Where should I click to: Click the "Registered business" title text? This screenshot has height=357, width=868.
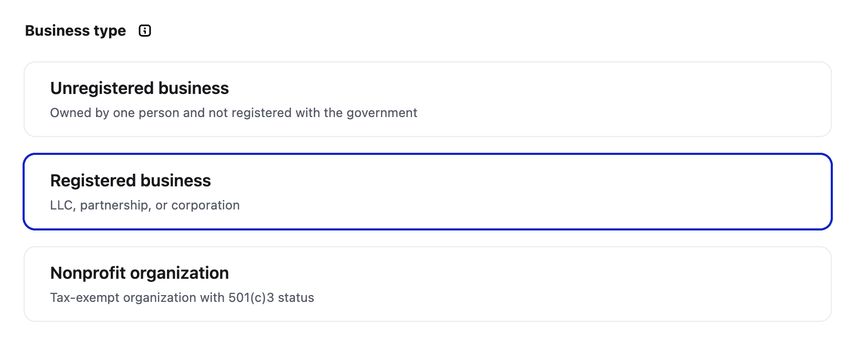point(131,181)
